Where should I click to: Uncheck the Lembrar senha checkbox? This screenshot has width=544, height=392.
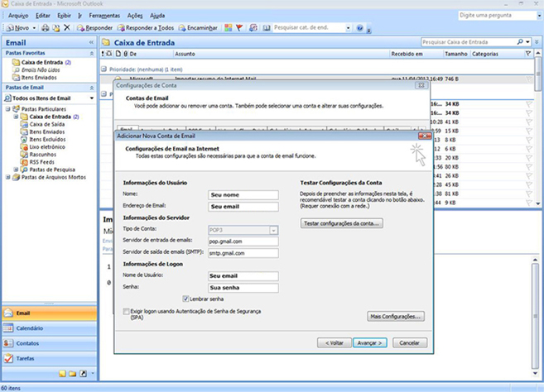[185, 299]
